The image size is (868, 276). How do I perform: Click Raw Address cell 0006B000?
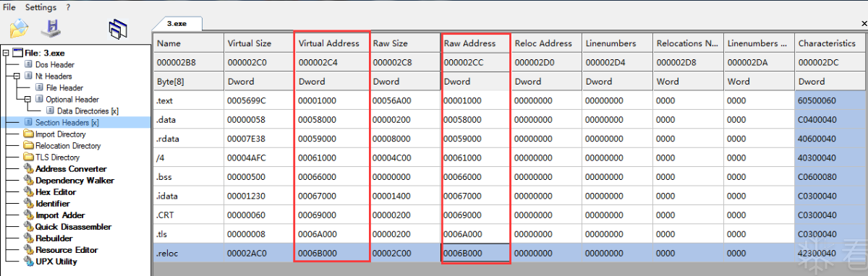[475, 253]
